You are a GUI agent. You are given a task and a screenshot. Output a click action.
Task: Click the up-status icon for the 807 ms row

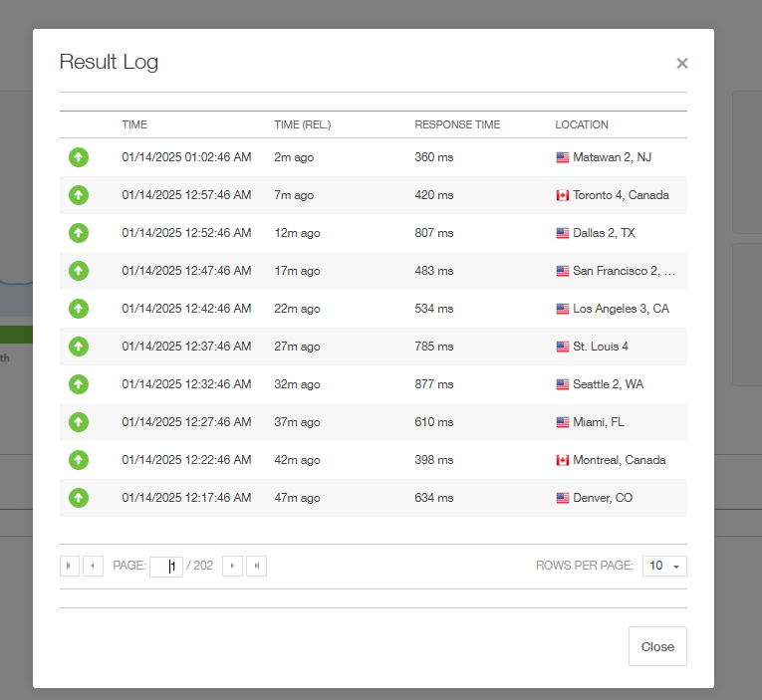[79, 233]
